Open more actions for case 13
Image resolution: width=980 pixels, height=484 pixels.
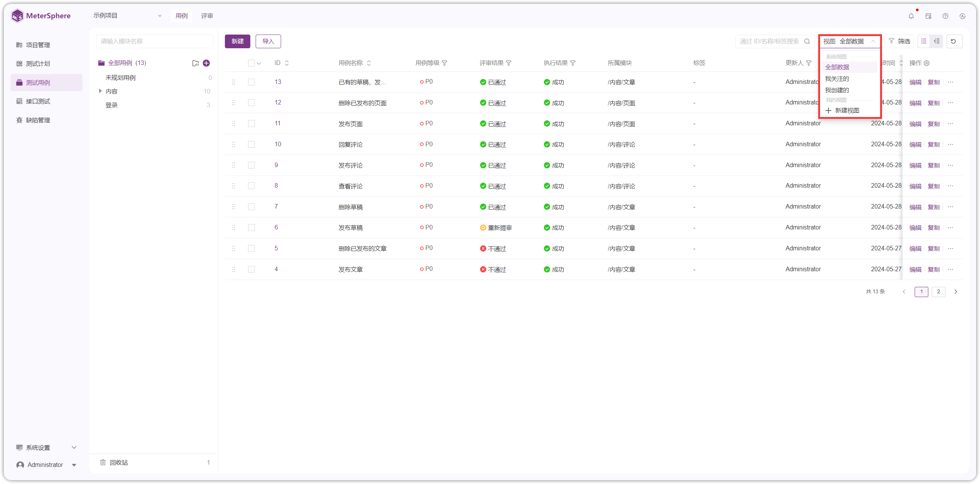[x=950, y=82]
